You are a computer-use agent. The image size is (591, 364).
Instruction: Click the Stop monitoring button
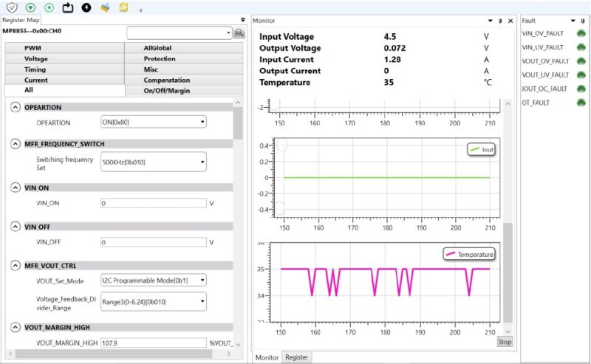[x=505, y=342]
